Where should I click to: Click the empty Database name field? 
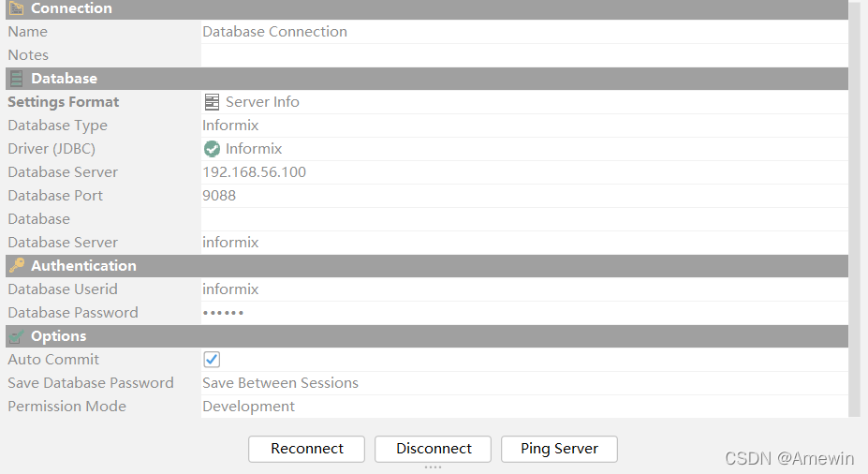[524, 218]
